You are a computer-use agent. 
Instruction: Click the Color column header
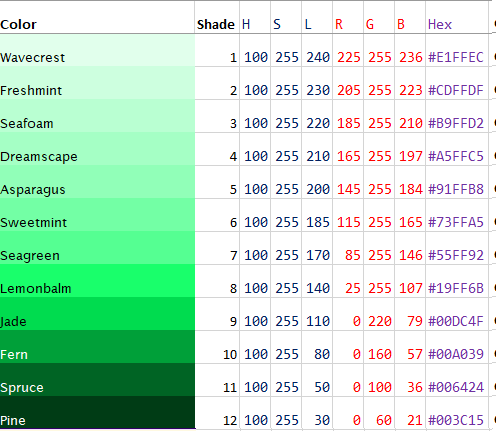point(97,17)
